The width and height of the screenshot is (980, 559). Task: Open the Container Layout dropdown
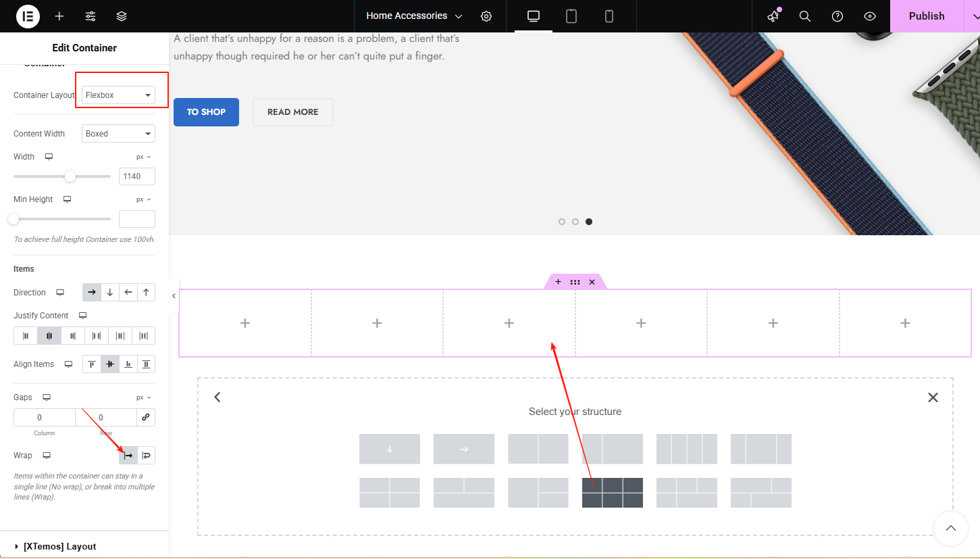pyautogui.click(x=118, y=95)
